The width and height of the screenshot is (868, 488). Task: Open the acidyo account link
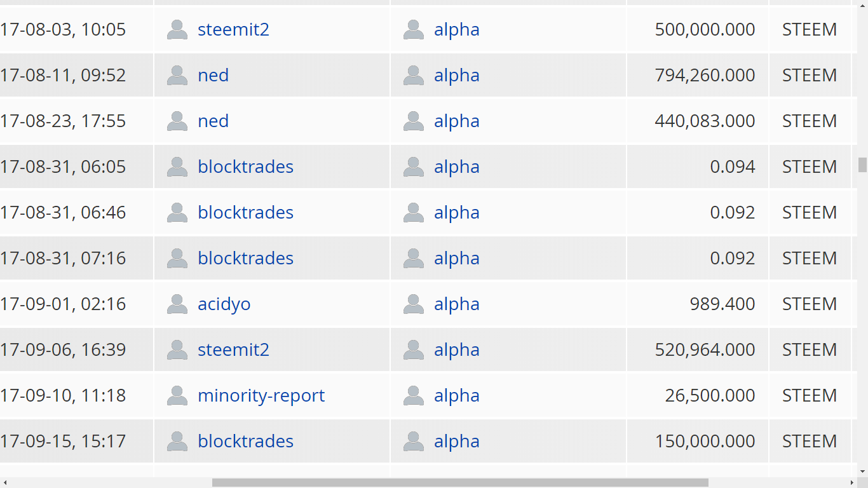coord(224,304)
